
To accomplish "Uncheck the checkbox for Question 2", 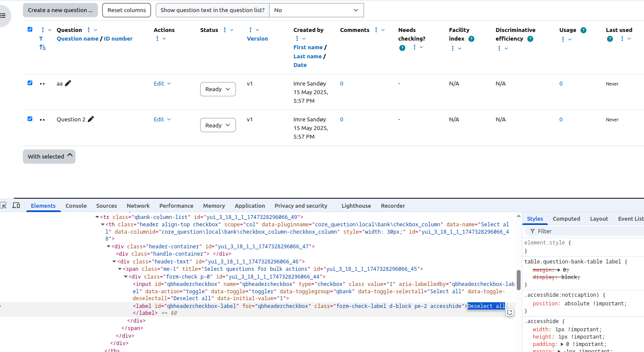I will pos(30,119).
